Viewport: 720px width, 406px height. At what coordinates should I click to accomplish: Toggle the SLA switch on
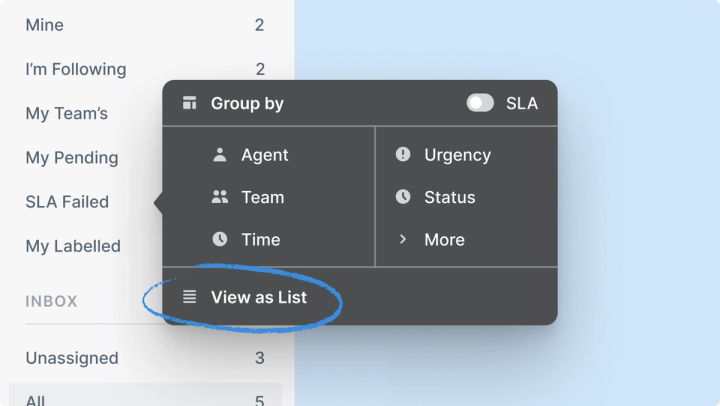(x=480, y=103)
